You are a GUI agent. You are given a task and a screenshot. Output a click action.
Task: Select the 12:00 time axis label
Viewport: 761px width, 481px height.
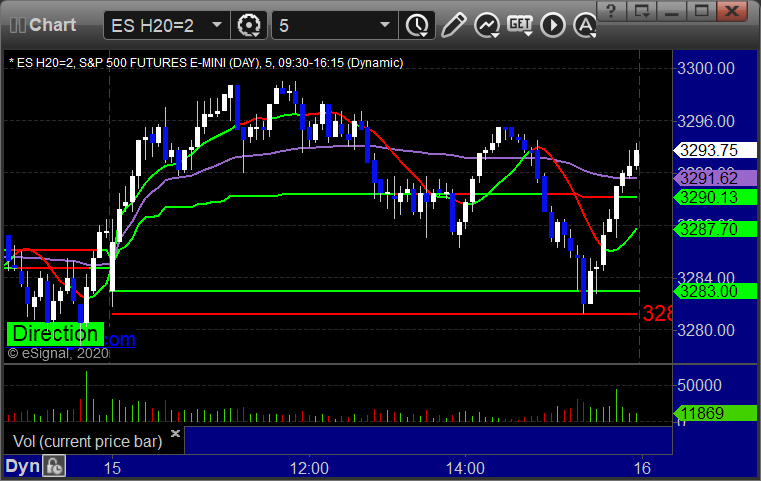309,468
